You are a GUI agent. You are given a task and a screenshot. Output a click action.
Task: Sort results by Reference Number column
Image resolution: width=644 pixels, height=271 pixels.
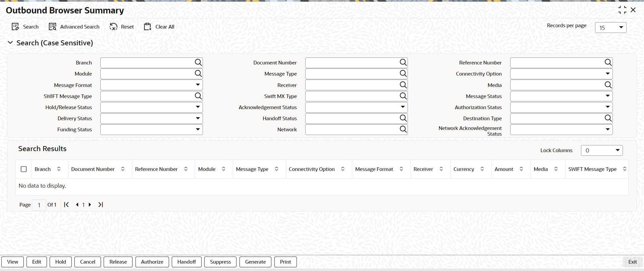[x=186, y=169]
